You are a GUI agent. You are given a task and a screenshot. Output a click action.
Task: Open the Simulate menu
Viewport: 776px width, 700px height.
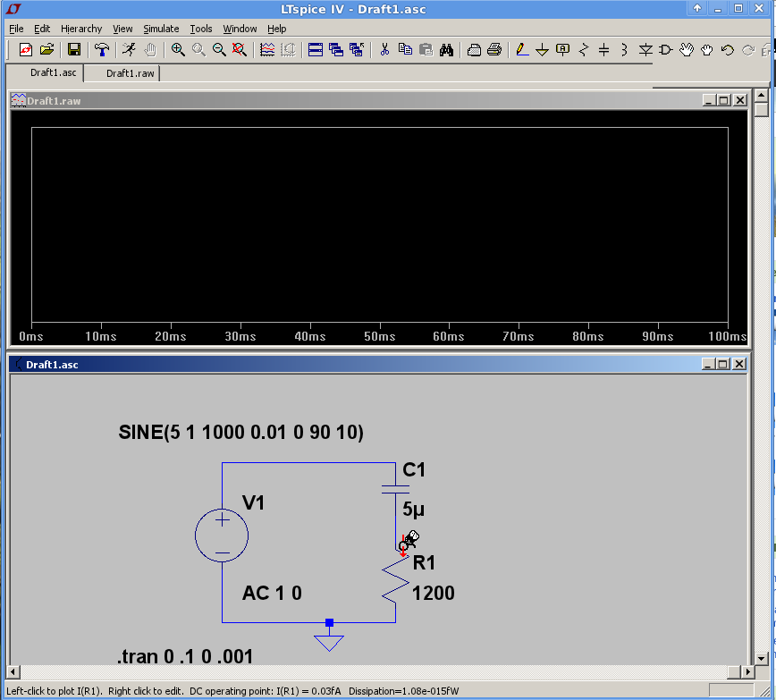tap(161, 28)
